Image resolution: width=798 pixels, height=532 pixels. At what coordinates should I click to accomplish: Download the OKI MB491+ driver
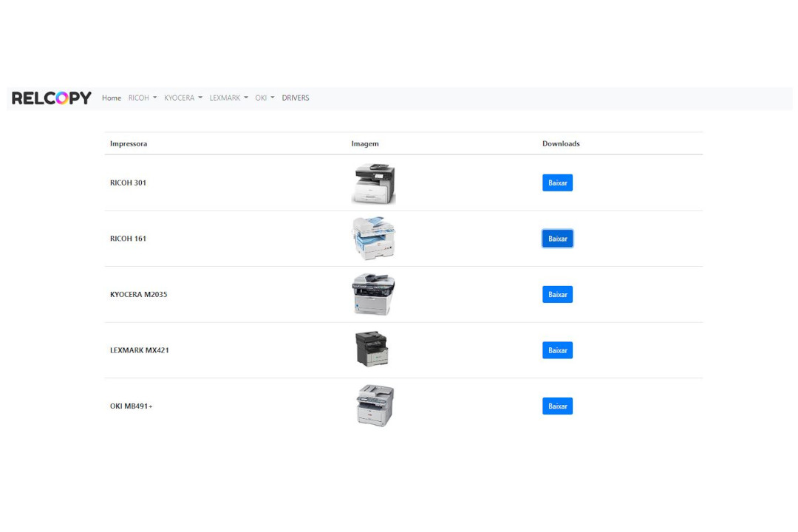pos(557,406)
